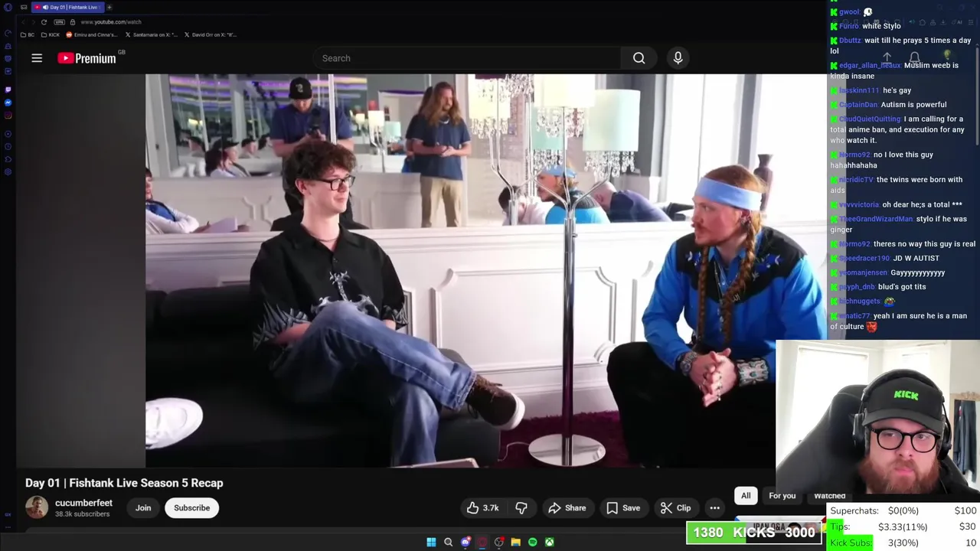Open David Orr on X bookmark
Viewport: 980px width, 551px height.
(x=211, y=34)
